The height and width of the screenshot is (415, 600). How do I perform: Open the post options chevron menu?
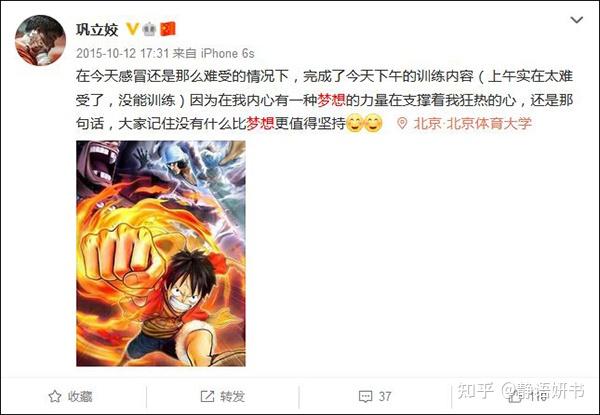pyautogui.click(x=576, y=20)
